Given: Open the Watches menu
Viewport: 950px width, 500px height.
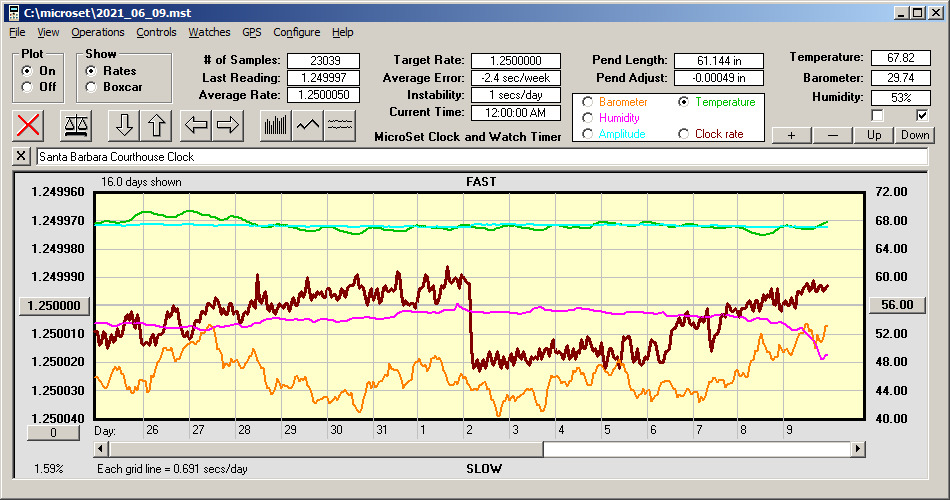Looking at the screenshot, I should tap(209, 32).
